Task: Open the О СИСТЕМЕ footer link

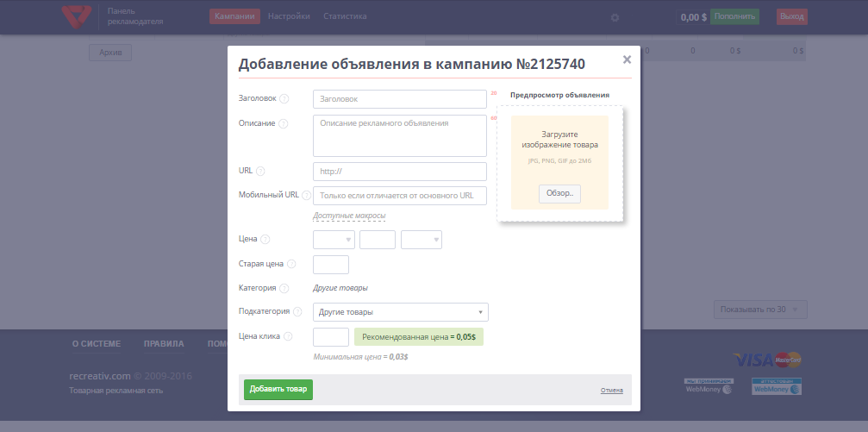Action: (97, 344)
